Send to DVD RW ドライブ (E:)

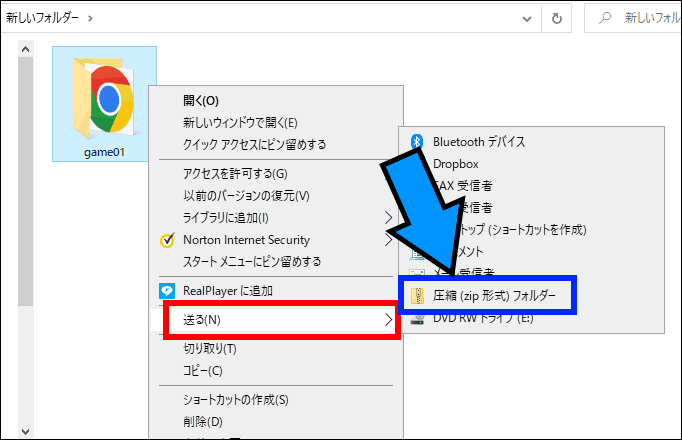532,319
